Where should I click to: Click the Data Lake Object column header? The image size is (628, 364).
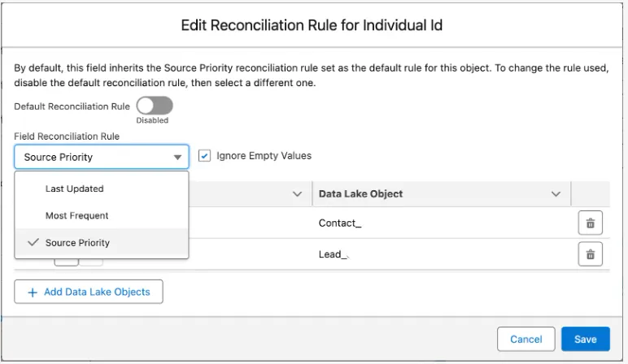[360, 194]
